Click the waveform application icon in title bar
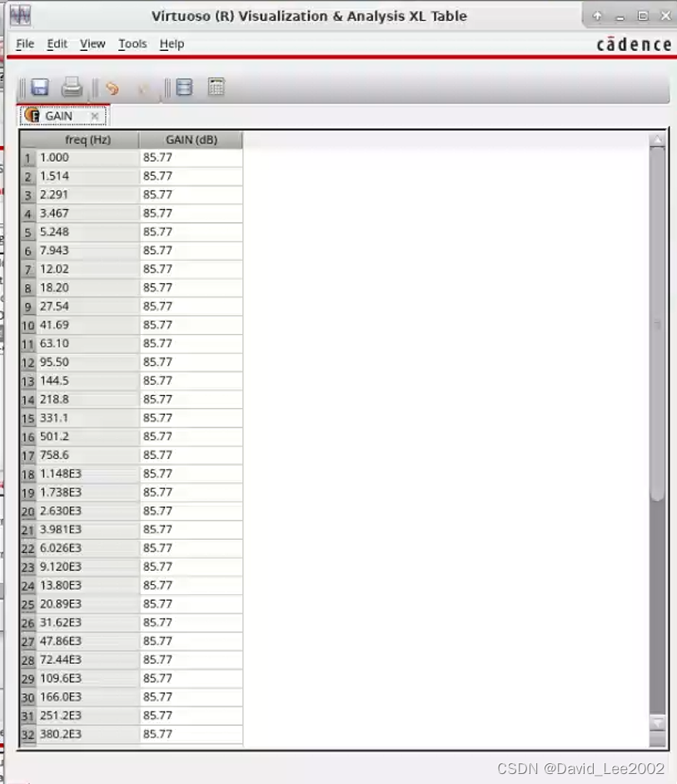Viewport: 677px width, 784px height. 21,16
